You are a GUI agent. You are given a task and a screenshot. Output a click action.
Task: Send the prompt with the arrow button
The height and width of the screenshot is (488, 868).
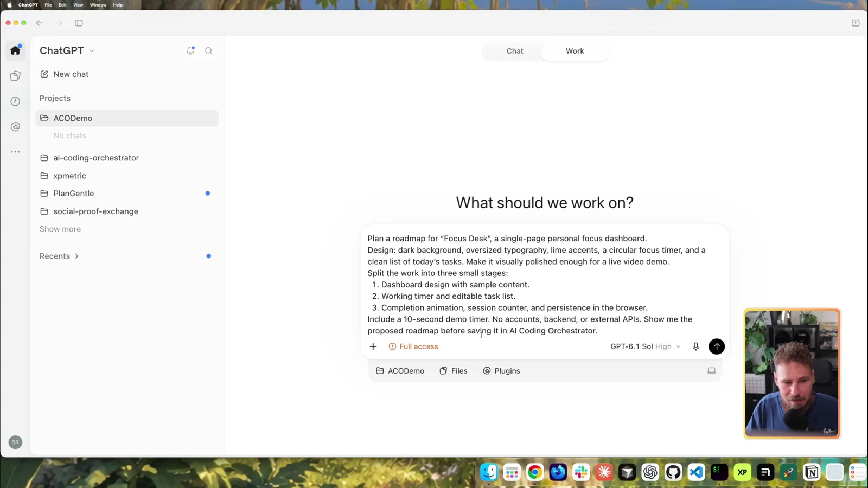pyautogui.click(x=717, y=346)
